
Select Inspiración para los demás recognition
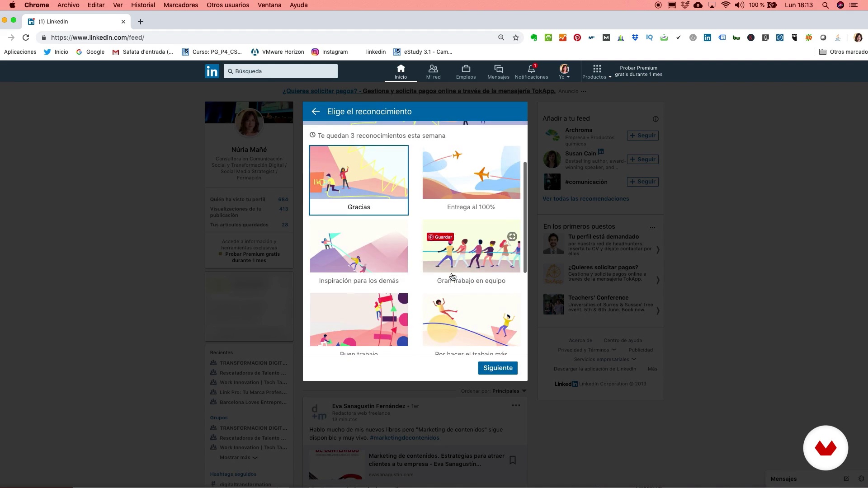click(x=359, y=253)
